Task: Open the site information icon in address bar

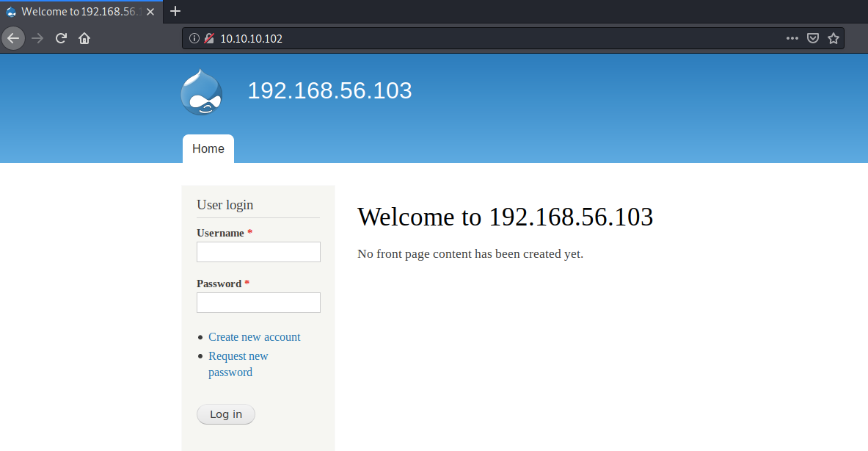Action: pyautogui.click(x=194, y=38)
